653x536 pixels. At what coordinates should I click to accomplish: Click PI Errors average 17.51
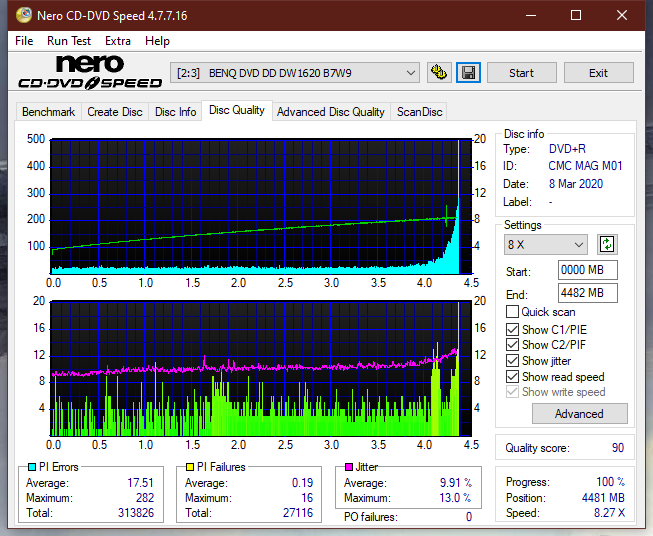[140, 483]
